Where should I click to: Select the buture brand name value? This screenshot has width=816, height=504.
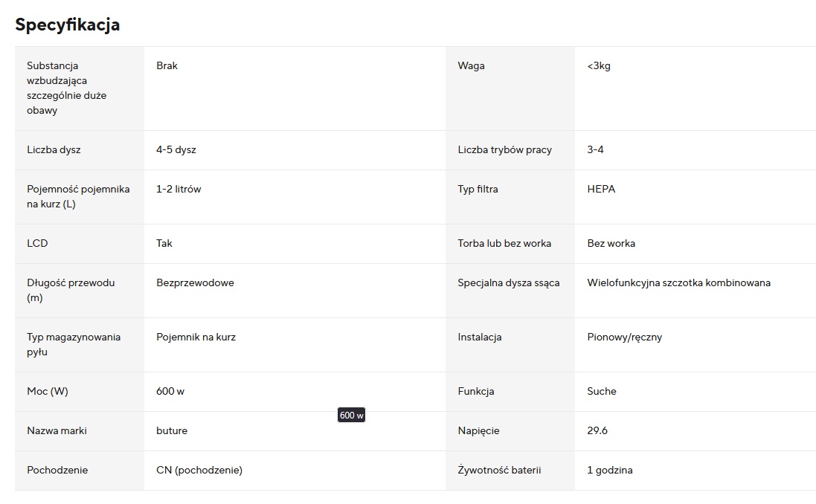point(172,430)
